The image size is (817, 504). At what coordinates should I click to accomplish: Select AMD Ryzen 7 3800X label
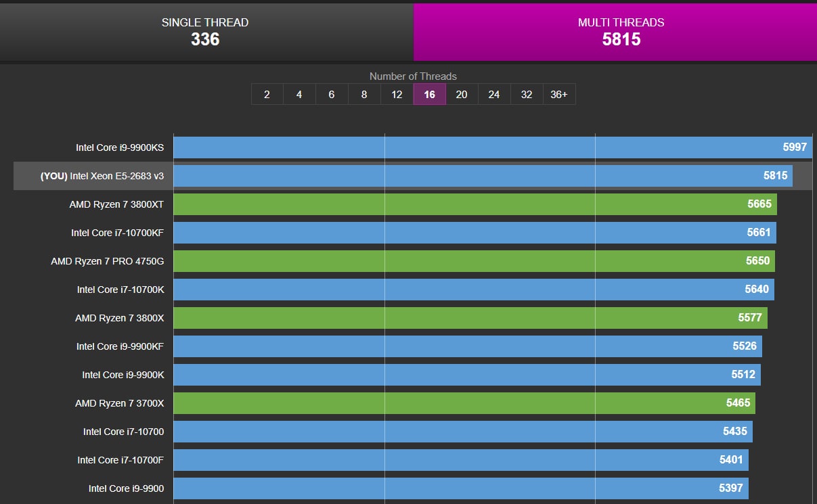pos(120,317)
